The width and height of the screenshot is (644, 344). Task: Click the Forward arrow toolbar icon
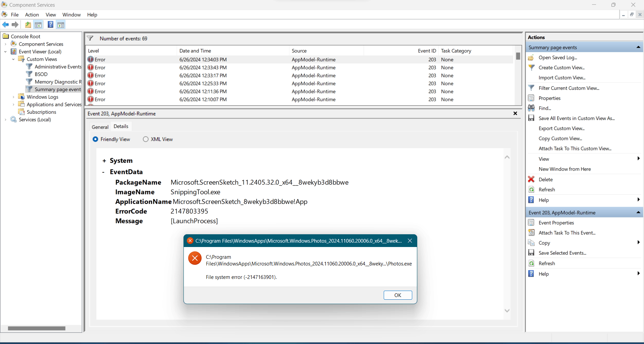[x=15, y=24]
